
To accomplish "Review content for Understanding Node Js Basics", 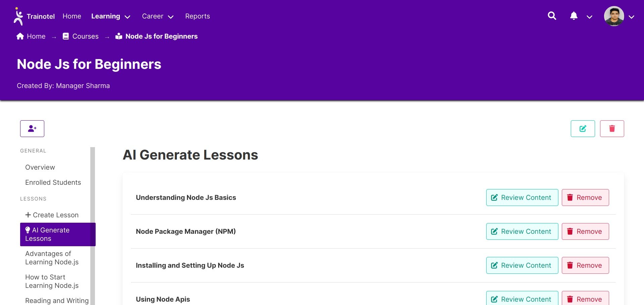I will [x=522, y=198].
